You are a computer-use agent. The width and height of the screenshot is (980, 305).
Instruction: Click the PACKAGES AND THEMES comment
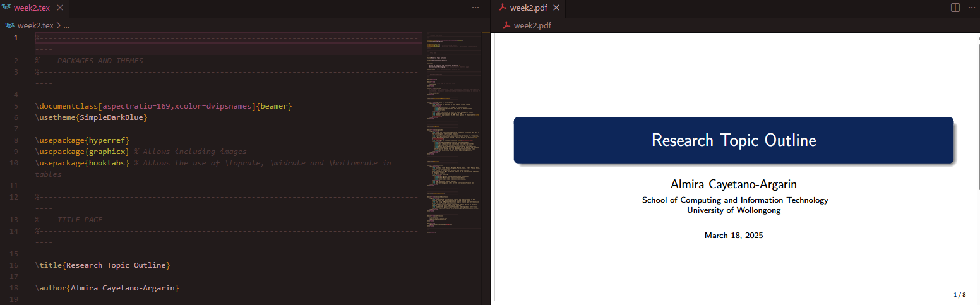[x=100, y=60]
